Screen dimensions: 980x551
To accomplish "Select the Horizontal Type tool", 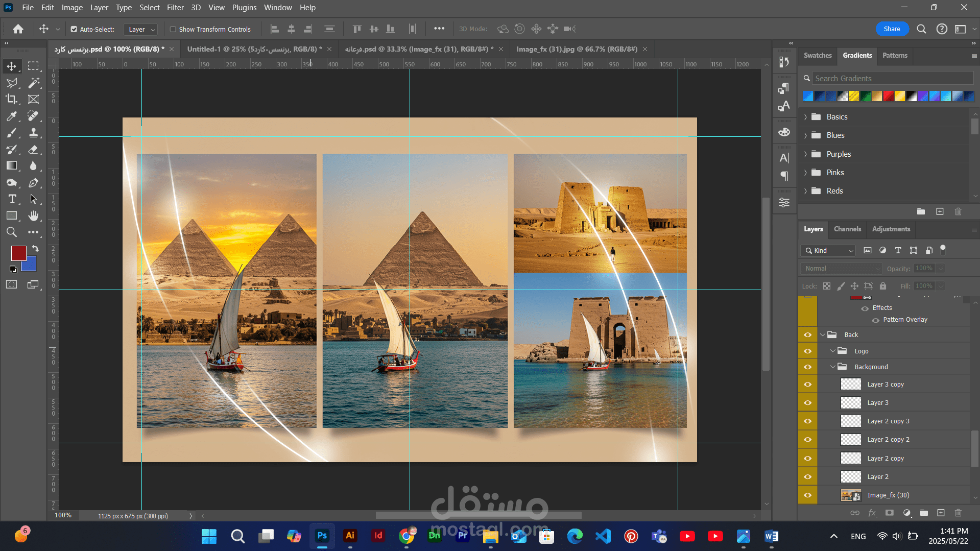I will pyautogui.click(x=11, y=199).
